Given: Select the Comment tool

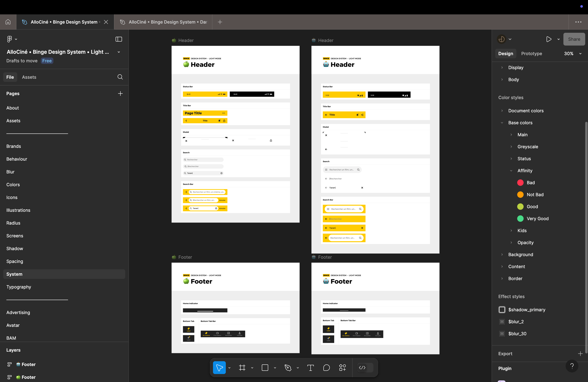Looking at the screenshot, I should click(326, 368).
